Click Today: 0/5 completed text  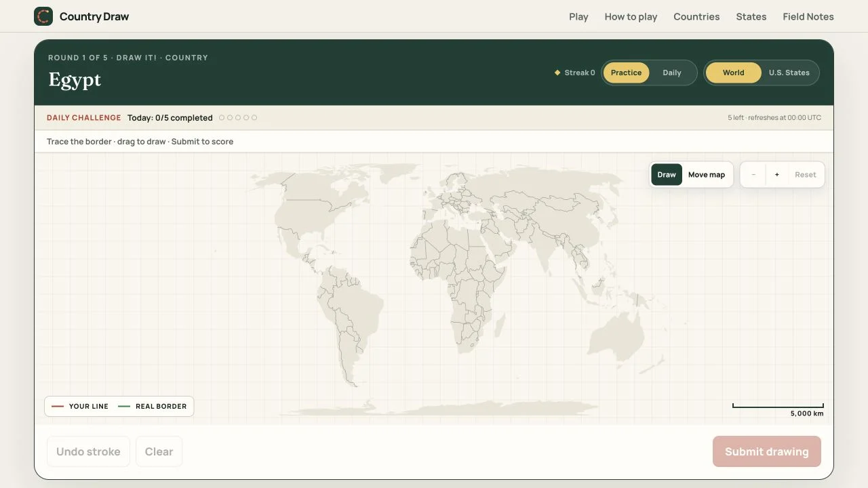coord(170,118)
